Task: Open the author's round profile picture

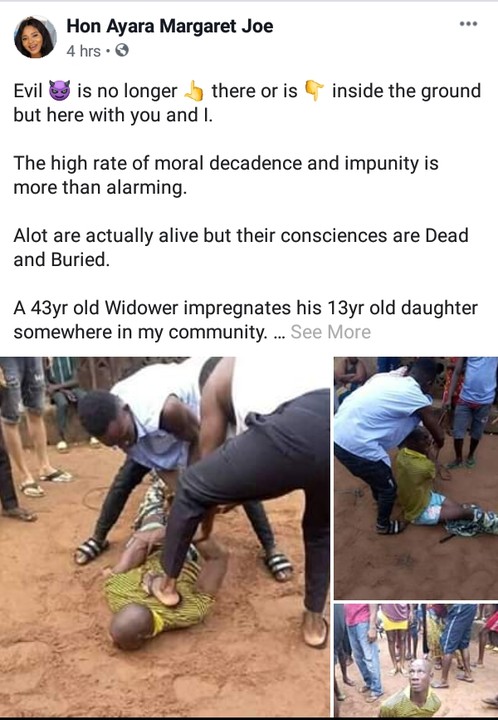Action: pos(35,37)
